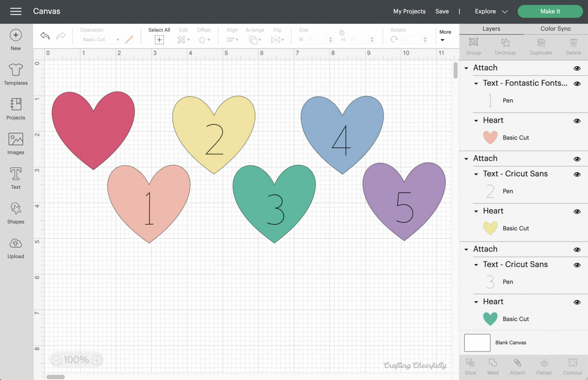Select the Slice tool
Image resolution: width=588 pixels, height=380 pixels.
point(471,366)
